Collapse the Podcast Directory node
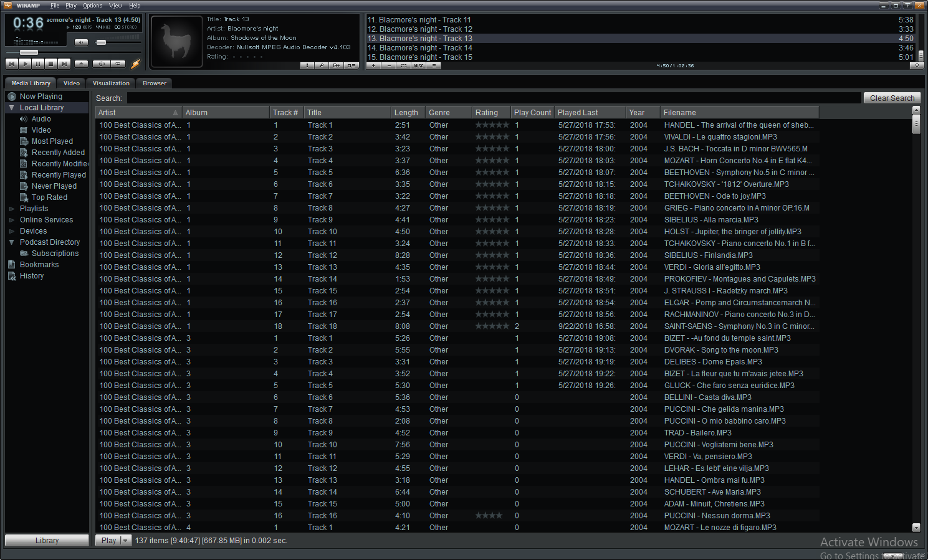 (11, 242)
